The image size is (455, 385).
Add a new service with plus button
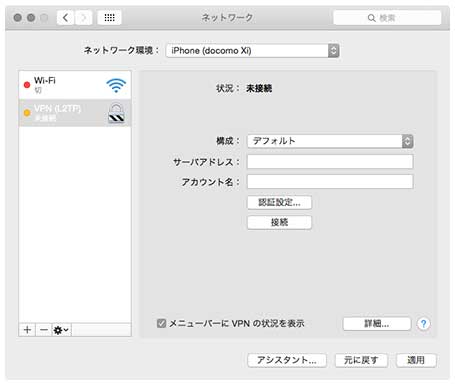[27, 330]
